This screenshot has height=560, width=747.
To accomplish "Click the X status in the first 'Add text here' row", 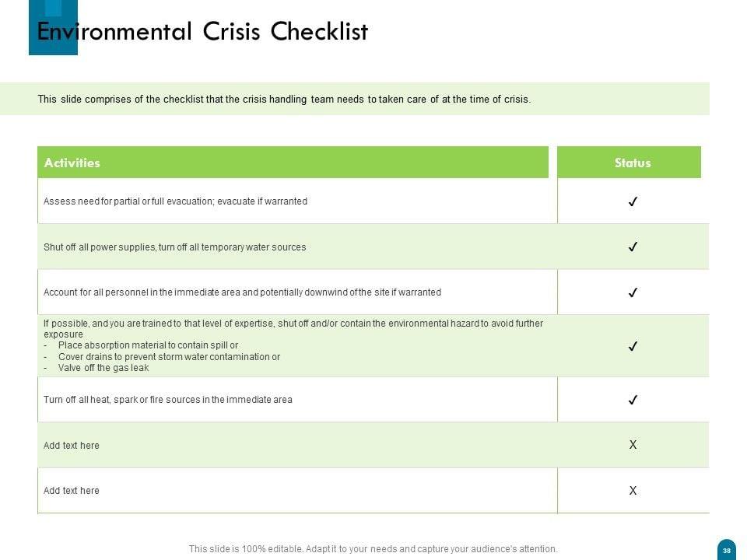I will click(633, 445).
